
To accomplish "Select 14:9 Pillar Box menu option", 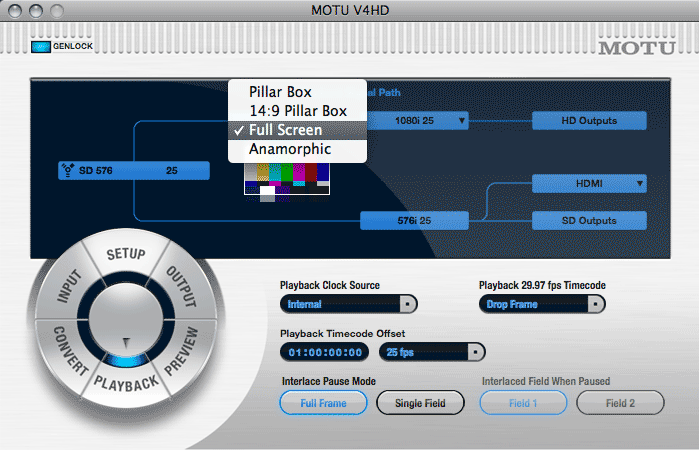I will 298,111.
